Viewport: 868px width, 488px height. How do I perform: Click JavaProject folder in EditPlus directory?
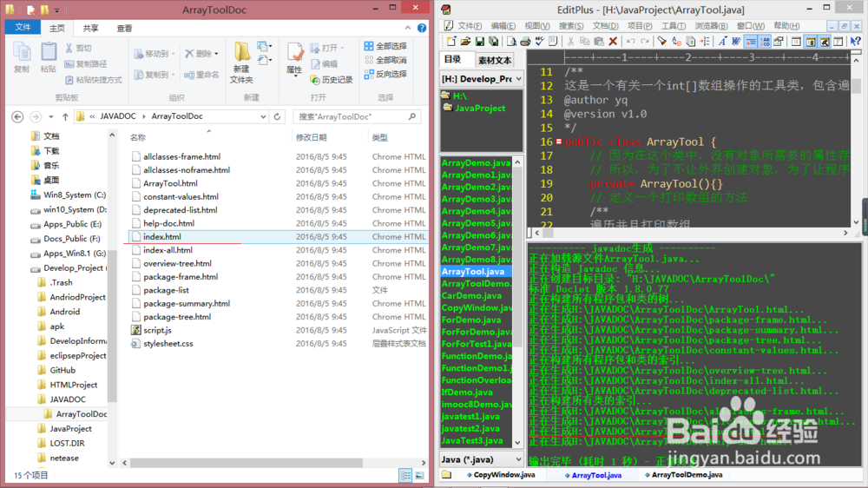point(480,109)
